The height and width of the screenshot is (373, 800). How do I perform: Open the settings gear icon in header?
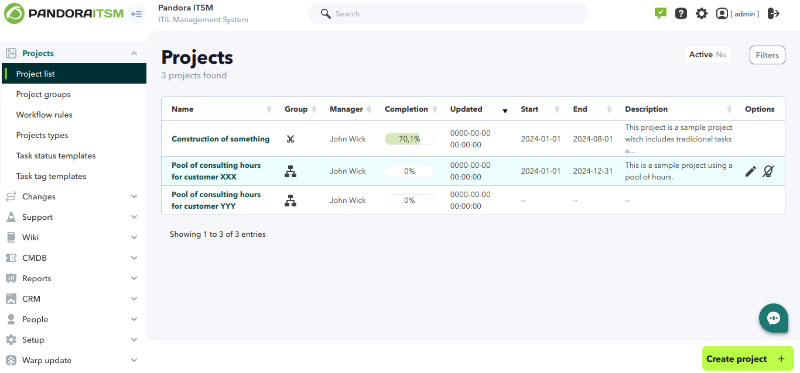[702, 14]
